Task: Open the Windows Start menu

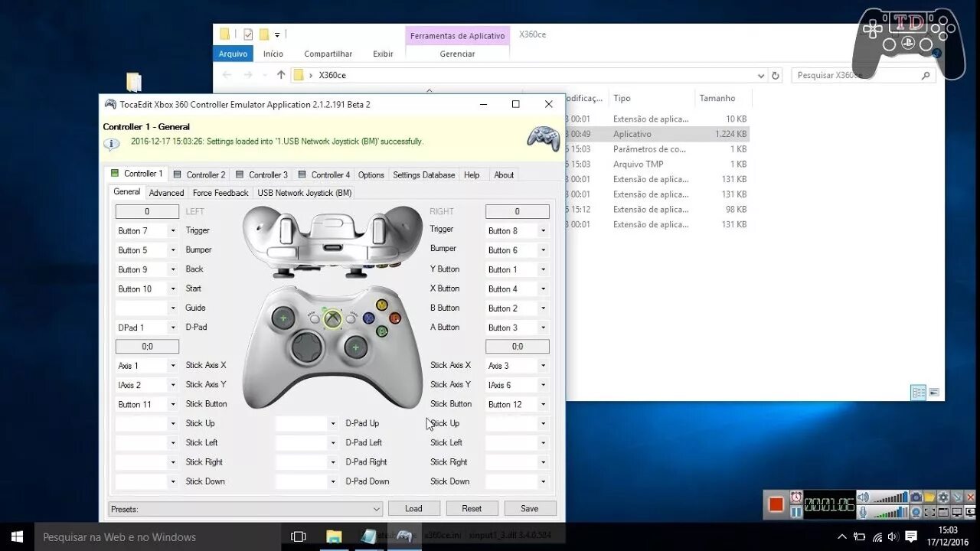Action: coord(17,536)
